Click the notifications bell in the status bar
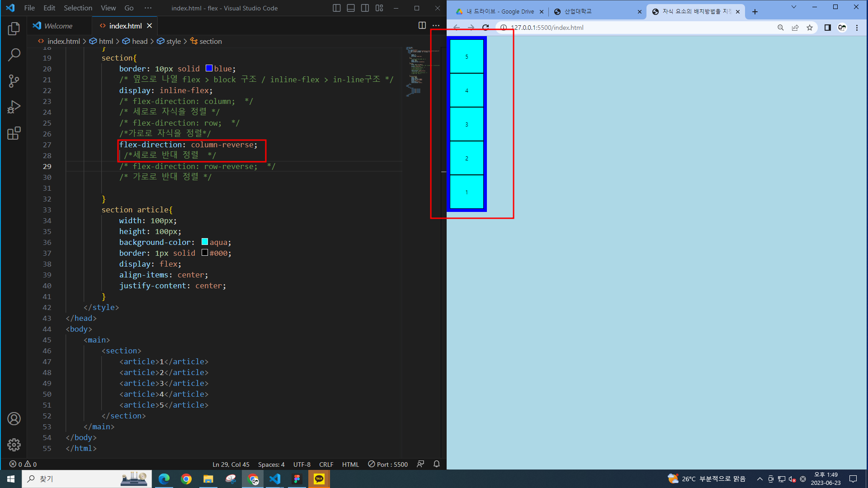Viewport: 868px width, 488px height. [436, 464]
